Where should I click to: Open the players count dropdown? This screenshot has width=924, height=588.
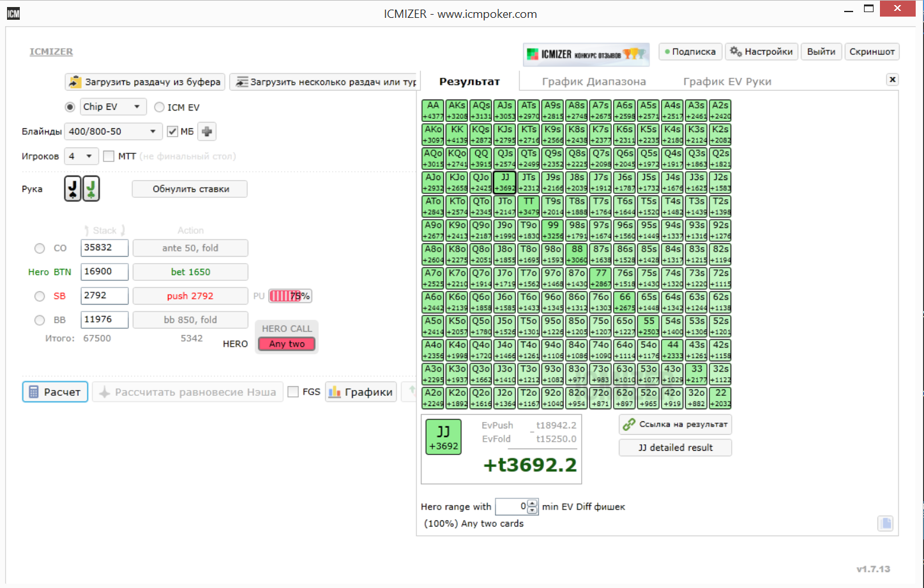81,156
